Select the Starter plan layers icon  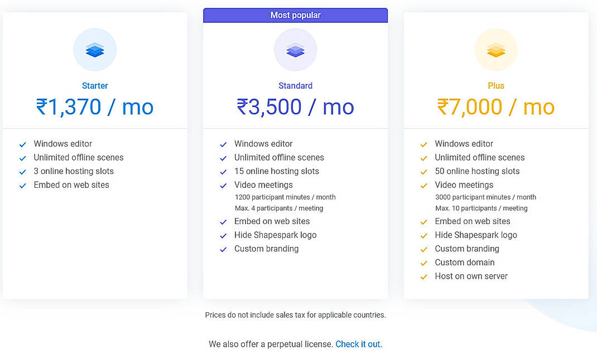95,50
